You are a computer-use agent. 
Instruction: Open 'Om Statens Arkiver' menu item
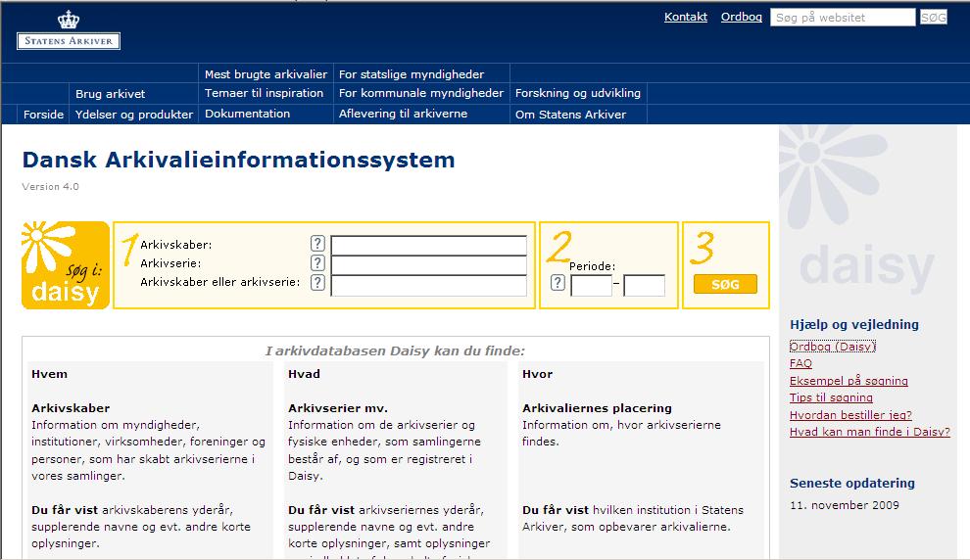pyautogui.click(x=570, y=115)
